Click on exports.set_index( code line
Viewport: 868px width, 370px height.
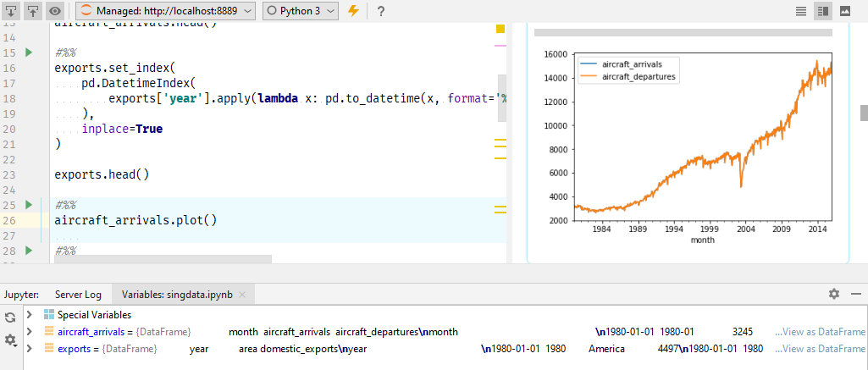(115, 68)
